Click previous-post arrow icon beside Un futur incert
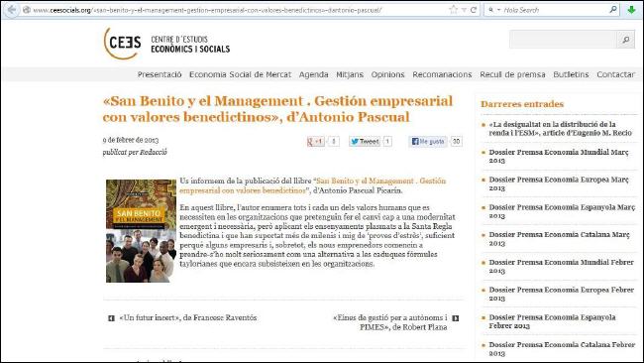Screen dimensions: 644x363 tap(111, 318)
